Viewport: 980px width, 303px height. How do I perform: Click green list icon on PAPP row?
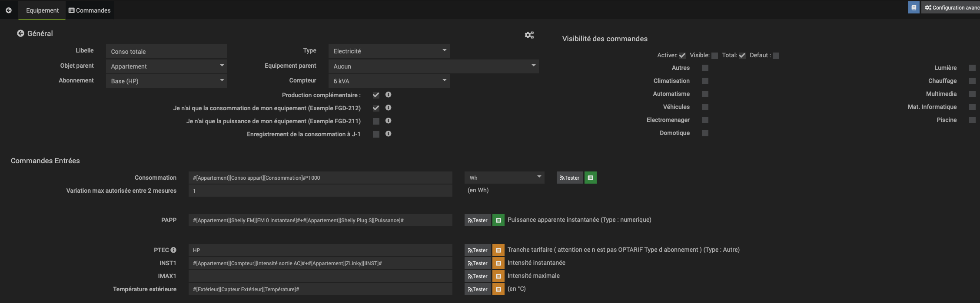point(498,221)
